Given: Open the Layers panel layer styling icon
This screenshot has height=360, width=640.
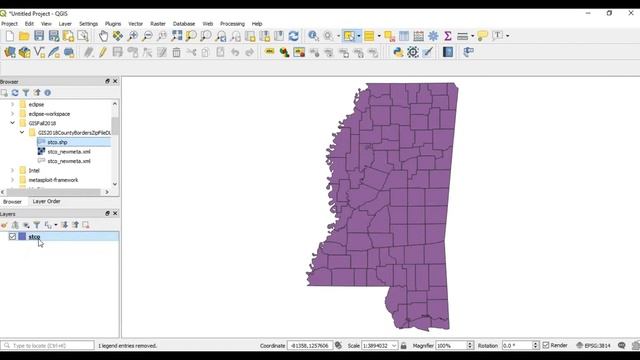Looking at the screenshot, I should (4, 225).
